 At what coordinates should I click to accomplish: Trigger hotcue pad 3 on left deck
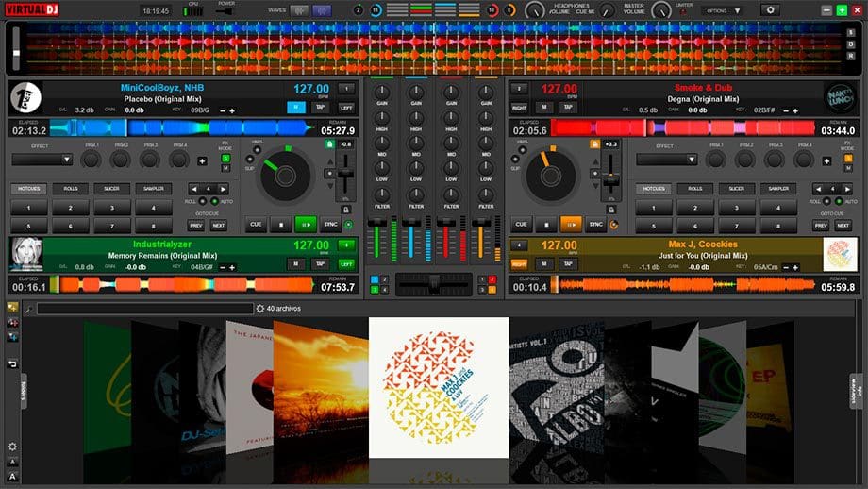pos(112,209)
